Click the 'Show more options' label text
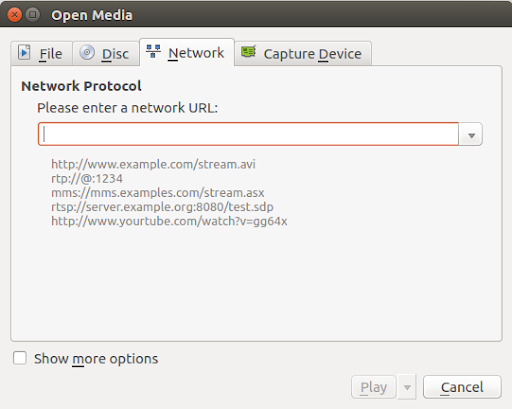512x409 pixels. (x=96, y=359)
